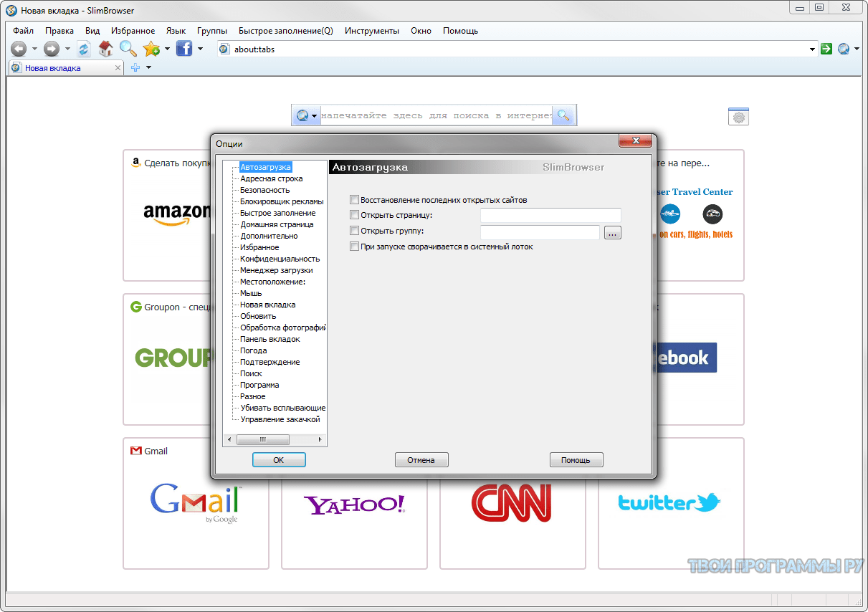
Task: Select Управление закачкой in options tree
Action: [x=280, y=419]
